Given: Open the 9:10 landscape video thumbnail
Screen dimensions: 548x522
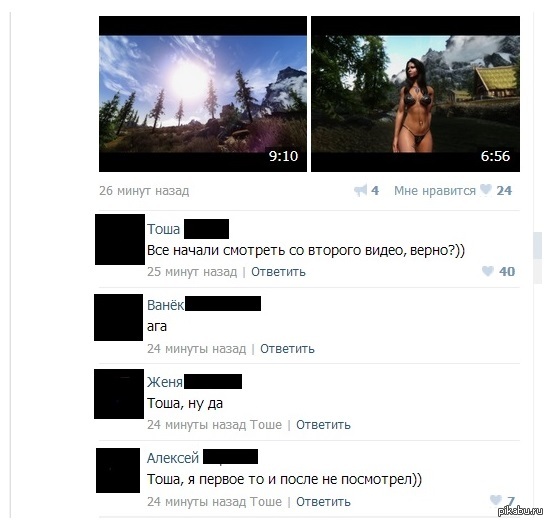Looking at the screenshot, I should click(203, 94).
